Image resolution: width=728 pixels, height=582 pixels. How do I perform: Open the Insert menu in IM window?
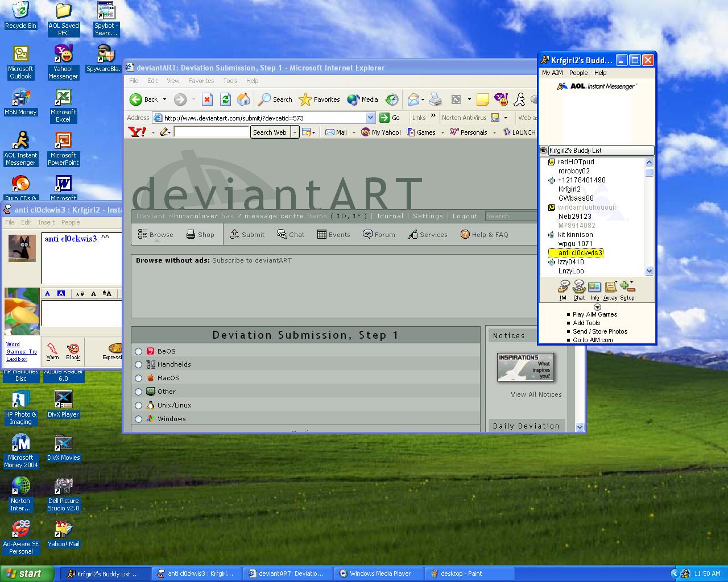coord(47,222)
